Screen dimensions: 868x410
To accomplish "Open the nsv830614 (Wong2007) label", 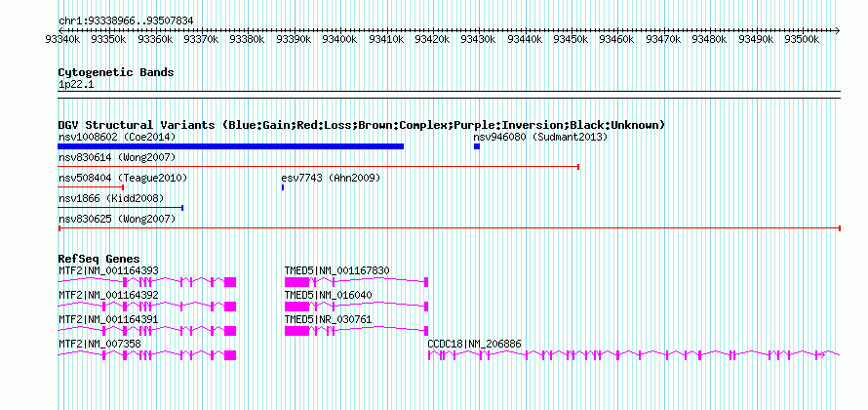I will click(117, 158).
